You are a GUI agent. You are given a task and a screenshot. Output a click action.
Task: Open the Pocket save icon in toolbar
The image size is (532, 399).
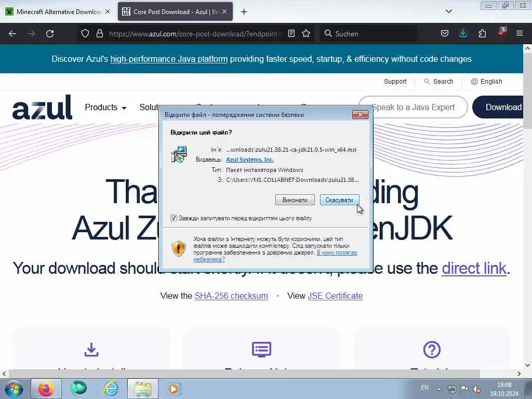(445, 34)
